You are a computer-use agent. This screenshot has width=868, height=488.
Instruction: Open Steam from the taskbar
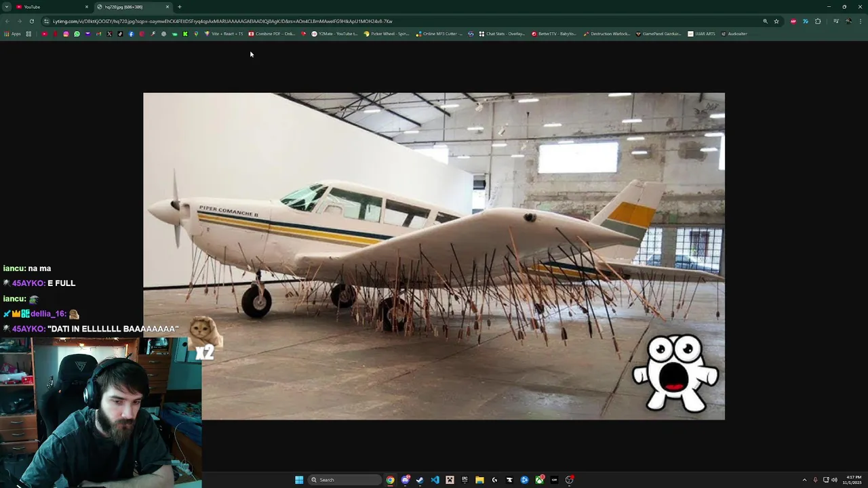coord(420,480)
